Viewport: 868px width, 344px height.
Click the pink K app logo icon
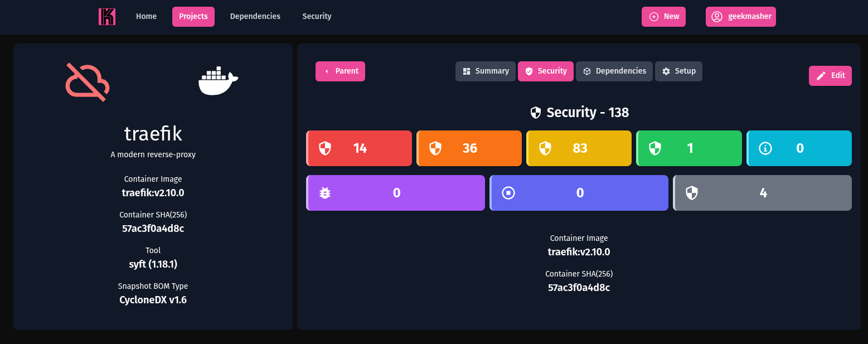coord(106,16)
